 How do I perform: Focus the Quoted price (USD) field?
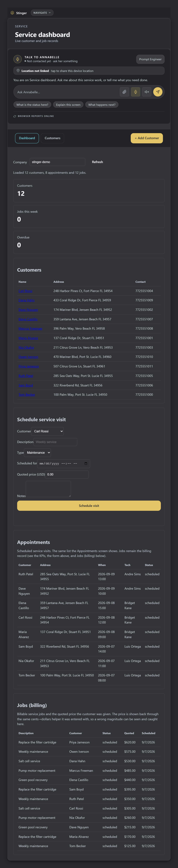(67, 474)
